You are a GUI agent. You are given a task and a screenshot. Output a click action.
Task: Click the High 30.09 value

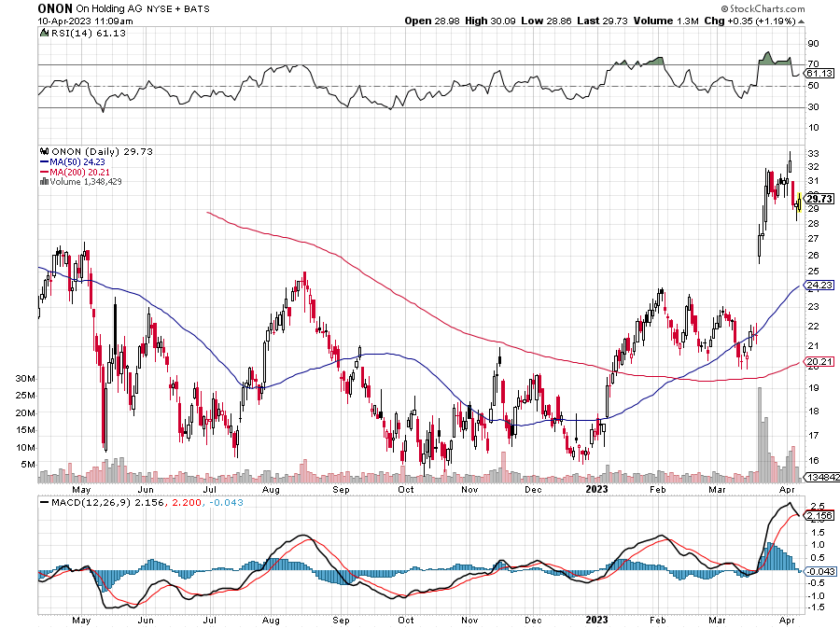[490, 21]
